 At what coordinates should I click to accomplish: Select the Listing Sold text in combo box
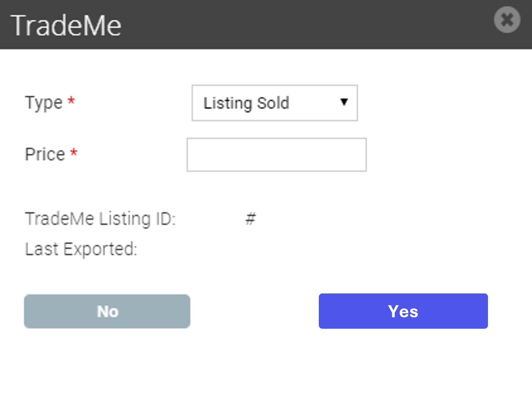pyautogui.click(x=246, y=103)
